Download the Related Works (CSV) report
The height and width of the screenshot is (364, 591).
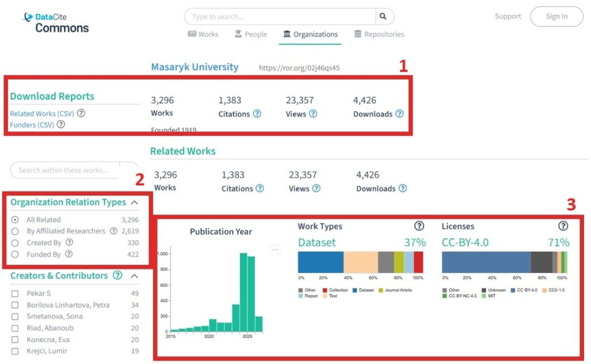click(x=42, y=114)
